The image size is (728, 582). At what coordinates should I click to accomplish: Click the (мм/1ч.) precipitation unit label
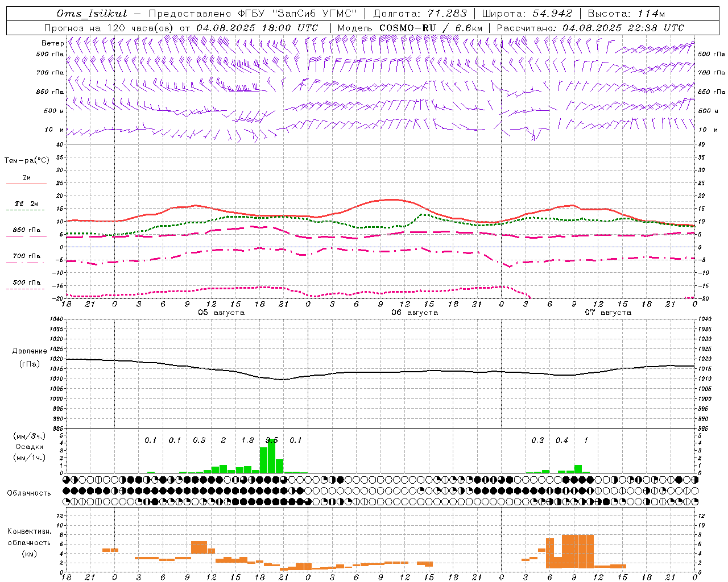(30, 457)
